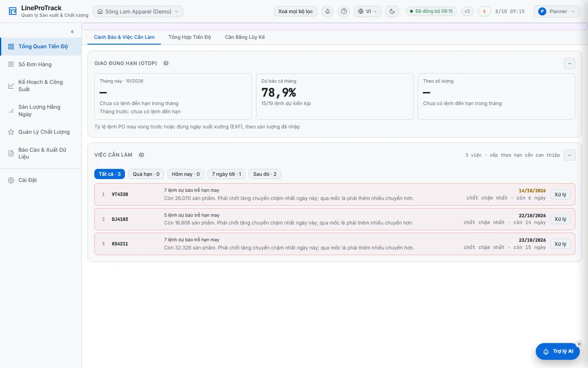This screenshot has width=588, height=368.
Task: Switch to Cân Bằng Lũy Kế tab
Action: (x=245, y=37)
